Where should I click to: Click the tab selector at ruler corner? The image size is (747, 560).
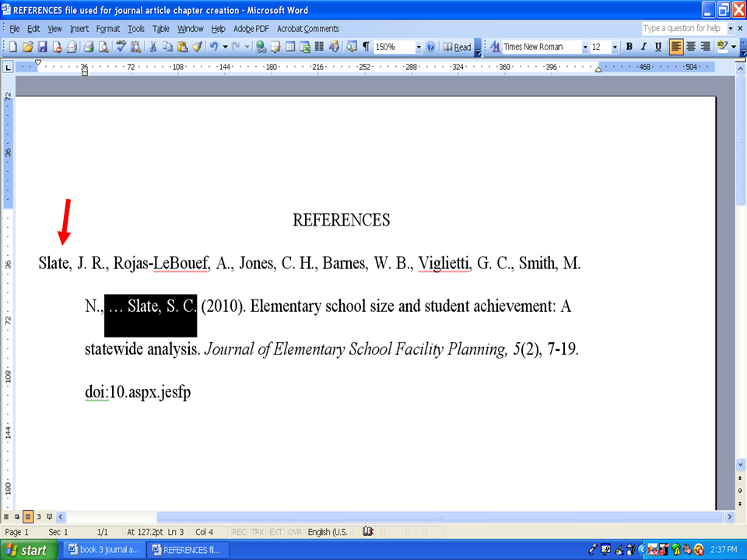pyautogui.click(x=8, y=67)
